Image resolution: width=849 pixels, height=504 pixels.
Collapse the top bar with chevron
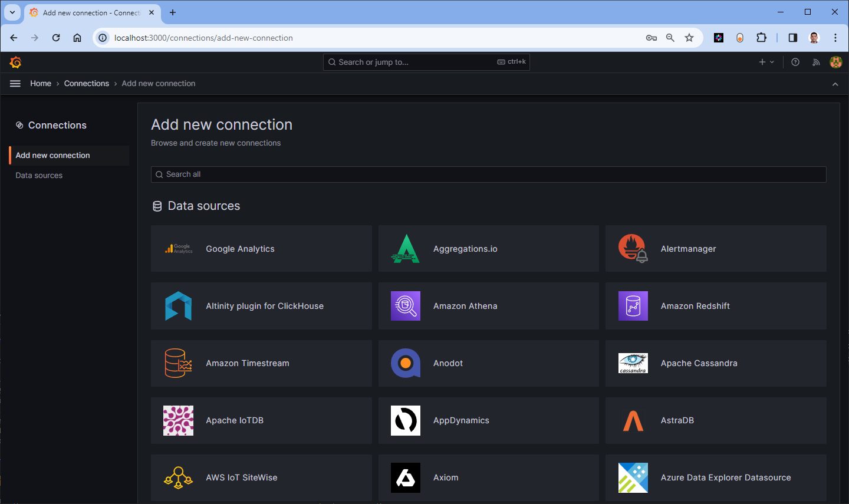[x=835, y=84]
